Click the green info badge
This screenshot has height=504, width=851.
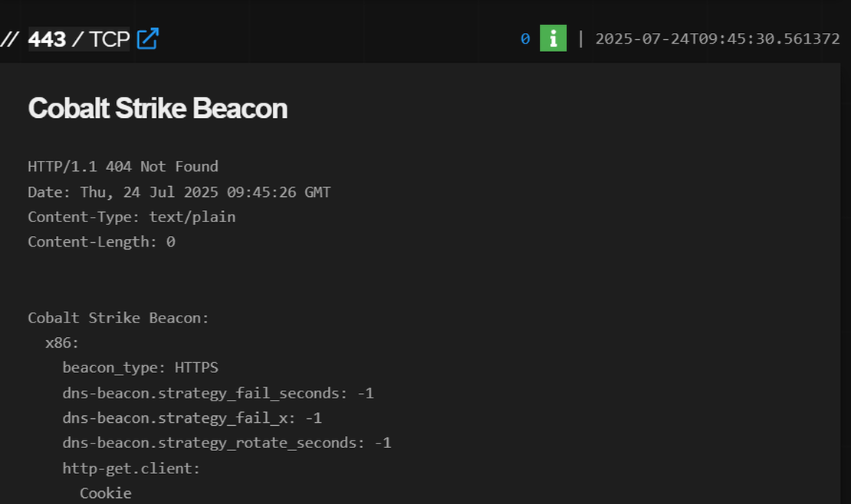552,38
